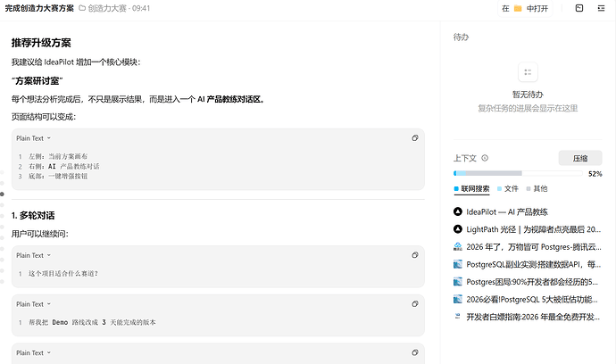The image size is (616, 364).
Task: Click the Postgres困局 source icon
Action: click(x=458, y=282)
